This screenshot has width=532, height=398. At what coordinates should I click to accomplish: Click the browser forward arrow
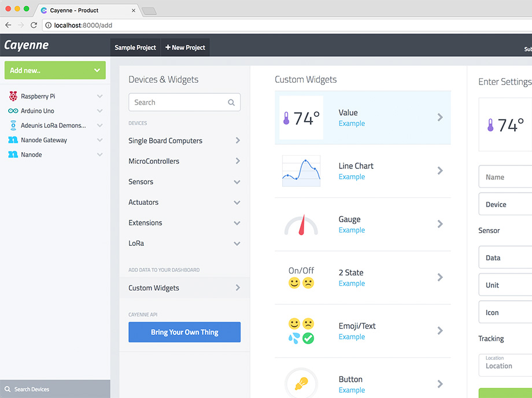[21, 25]
